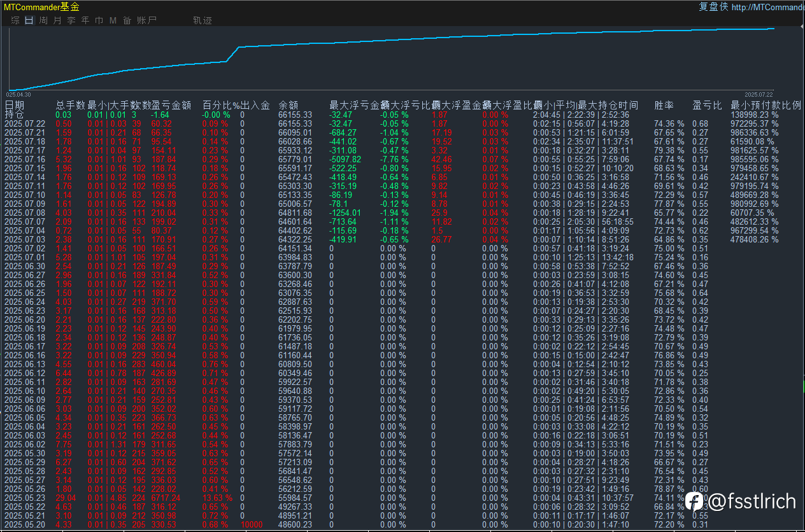
Task: Open the 账户 account tab
Action: (147, 20)
